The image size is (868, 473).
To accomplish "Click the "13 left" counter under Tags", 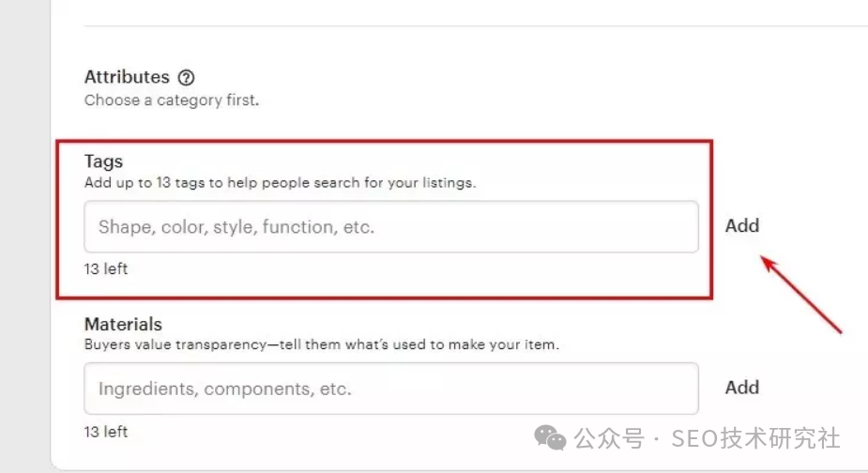I will click(x=106, y=269).
